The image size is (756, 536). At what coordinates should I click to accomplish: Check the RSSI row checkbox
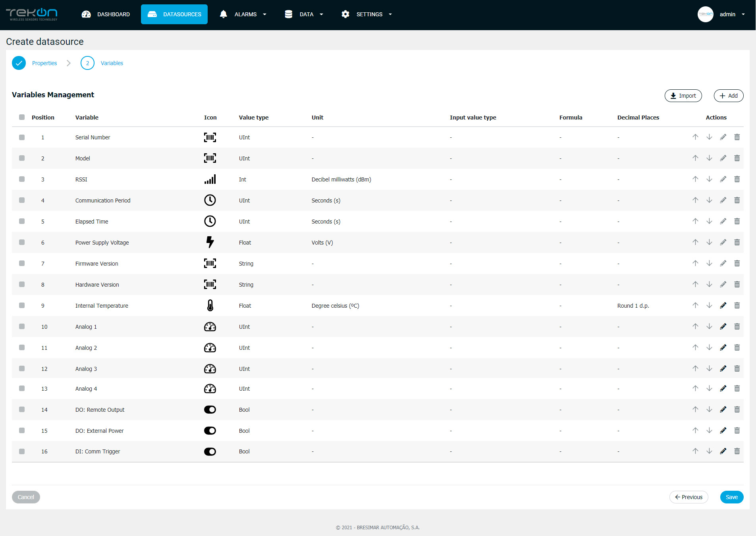[22, 179]
